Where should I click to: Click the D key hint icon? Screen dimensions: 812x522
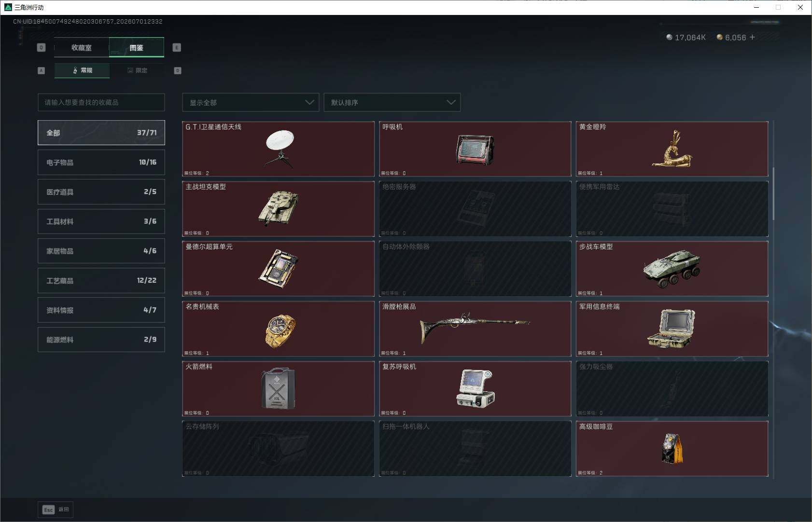click(178, 70)
